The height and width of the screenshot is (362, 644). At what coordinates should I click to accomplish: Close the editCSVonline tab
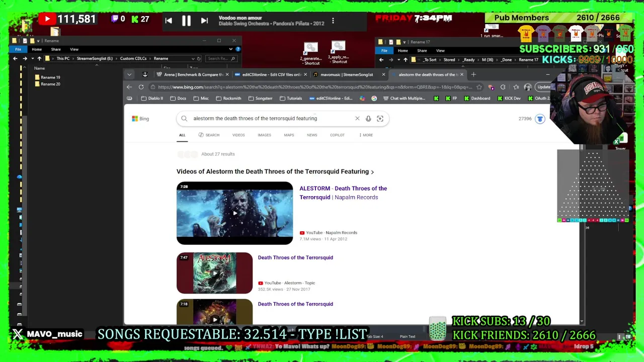pos(305,74)
